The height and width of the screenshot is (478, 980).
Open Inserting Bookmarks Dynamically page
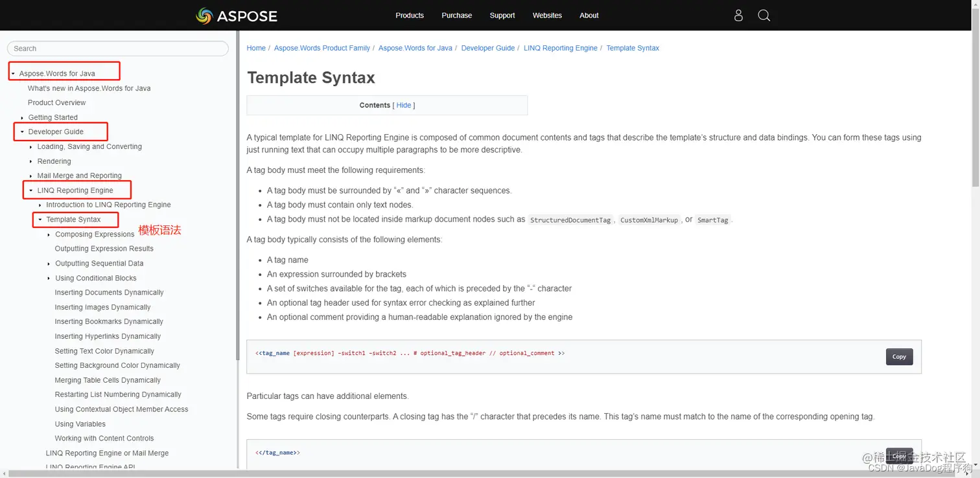[109, 322]
